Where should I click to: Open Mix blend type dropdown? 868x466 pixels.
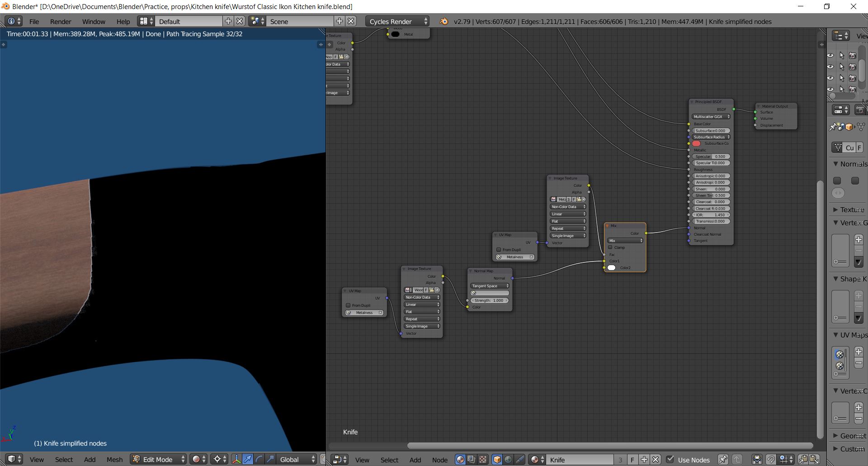click(x=625, y=241)
